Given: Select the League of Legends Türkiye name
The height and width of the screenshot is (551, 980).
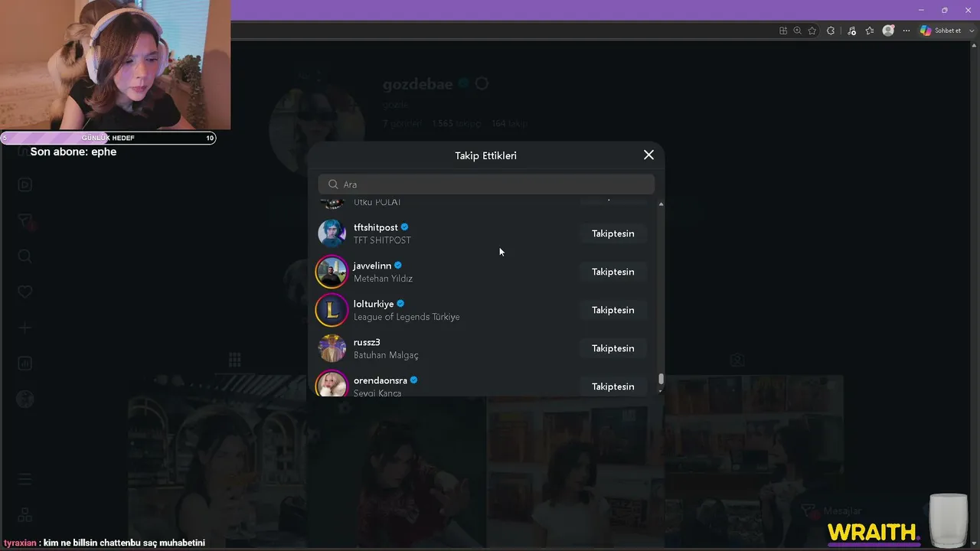Looking at the screenshot, I should (407, 317).
